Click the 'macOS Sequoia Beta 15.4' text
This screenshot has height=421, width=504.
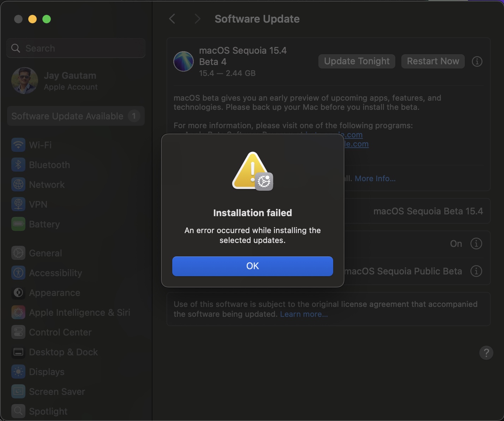coord(428,211)
